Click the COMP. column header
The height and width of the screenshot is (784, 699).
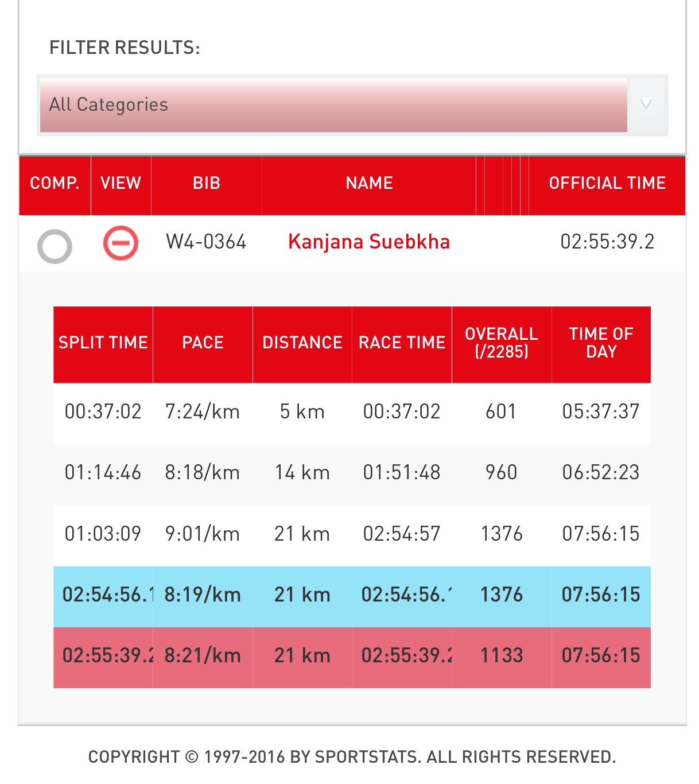[x=55, y=183]
